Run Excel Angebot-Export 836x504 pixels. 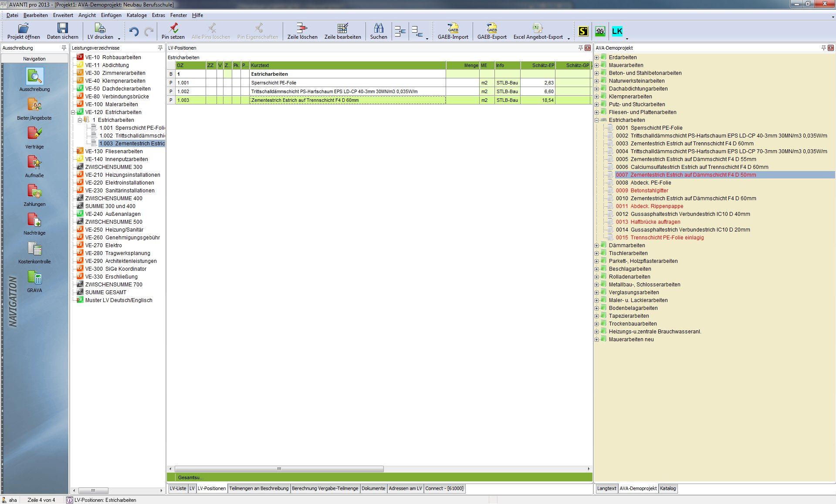538,31
